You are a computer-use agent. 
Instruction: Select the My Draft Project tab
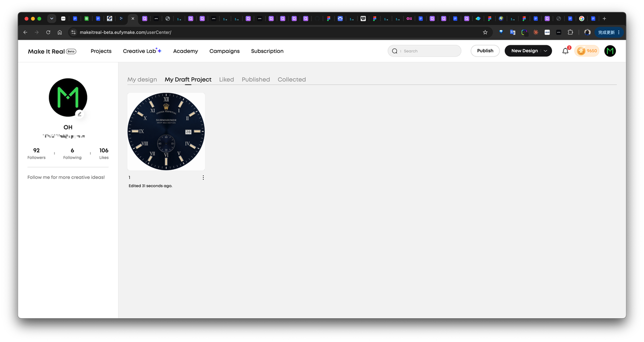coord(188,80)
